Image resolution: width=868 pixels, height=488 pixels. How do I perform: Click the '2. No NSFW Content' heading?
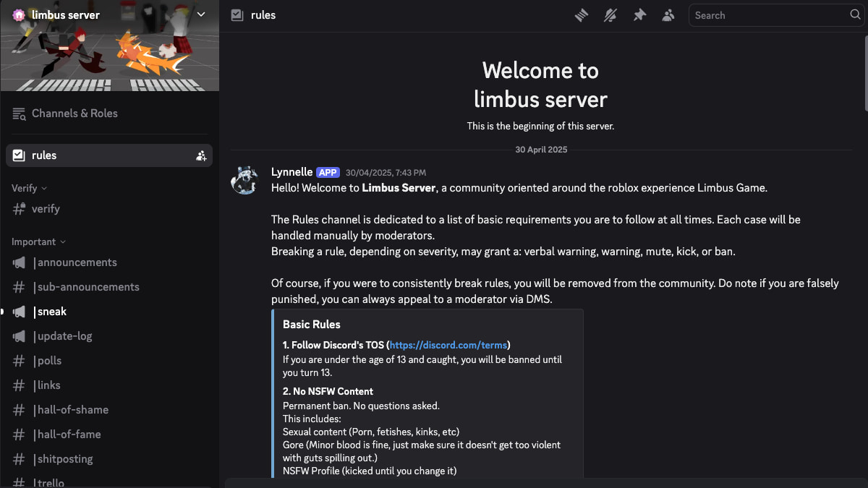click(328, 391)
